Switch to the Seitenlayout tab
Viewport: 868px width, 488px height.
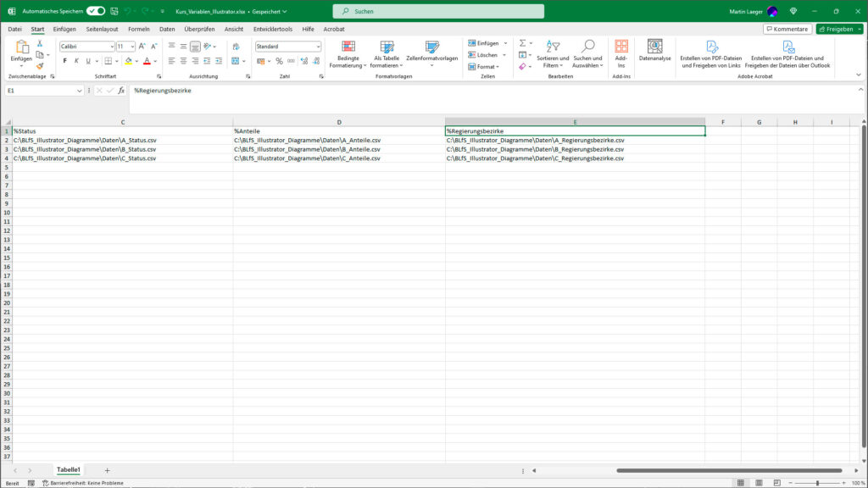point(102,29)
